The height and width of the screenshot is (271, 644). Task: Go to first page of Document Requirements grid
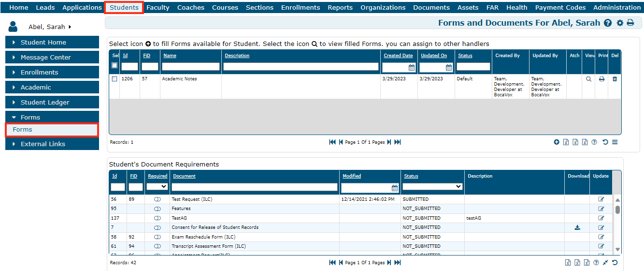point(332,263)
